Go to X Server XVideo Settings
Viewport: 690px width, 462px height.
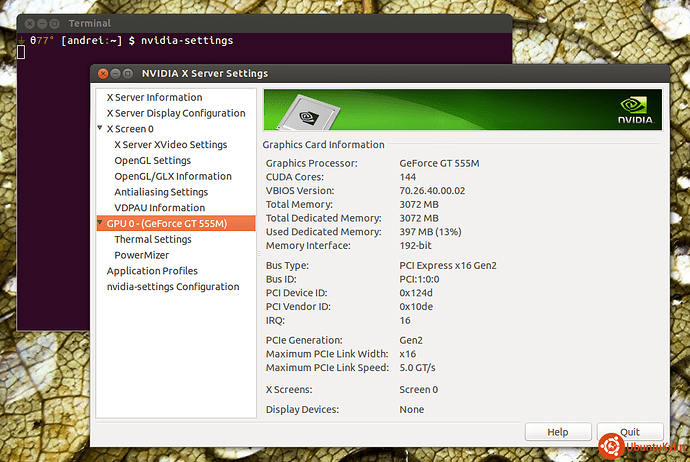click(171, 145)
